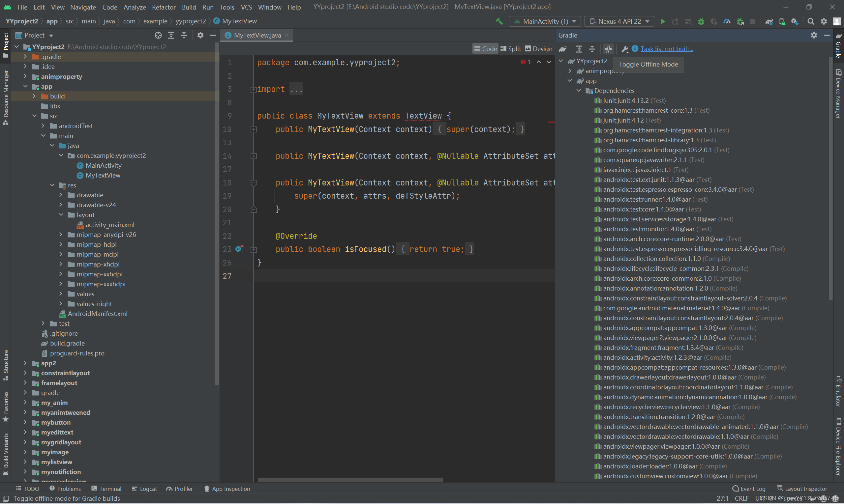Click Attach Debugger to Android Process icon
The height and width of the screenshot is (504, 844).
point(740,21)
